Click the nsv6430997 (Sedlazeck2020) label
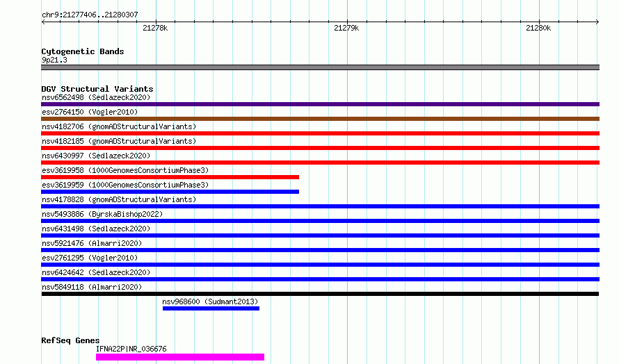The height and width of the screenshot is (364, 619). pos(96,156)
